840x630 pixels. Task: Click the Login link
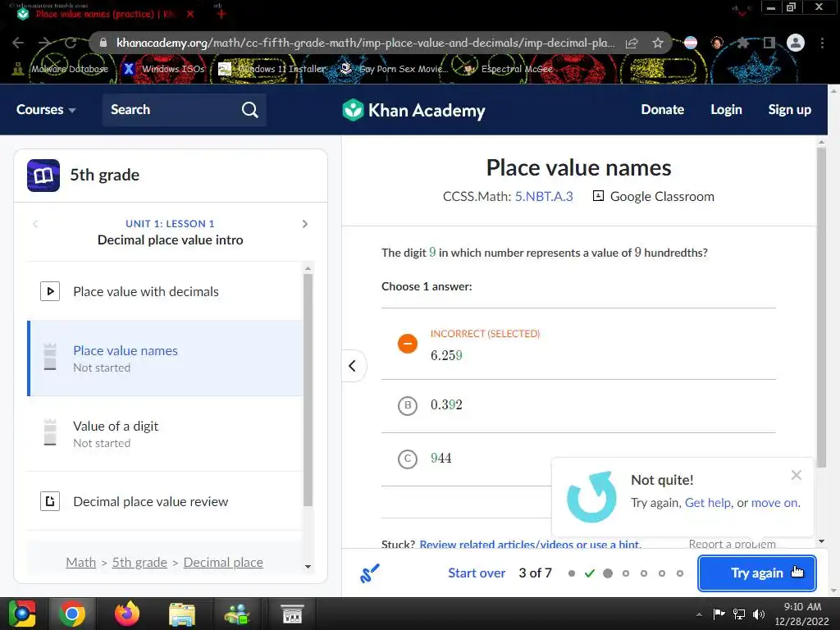pos(727,110)
